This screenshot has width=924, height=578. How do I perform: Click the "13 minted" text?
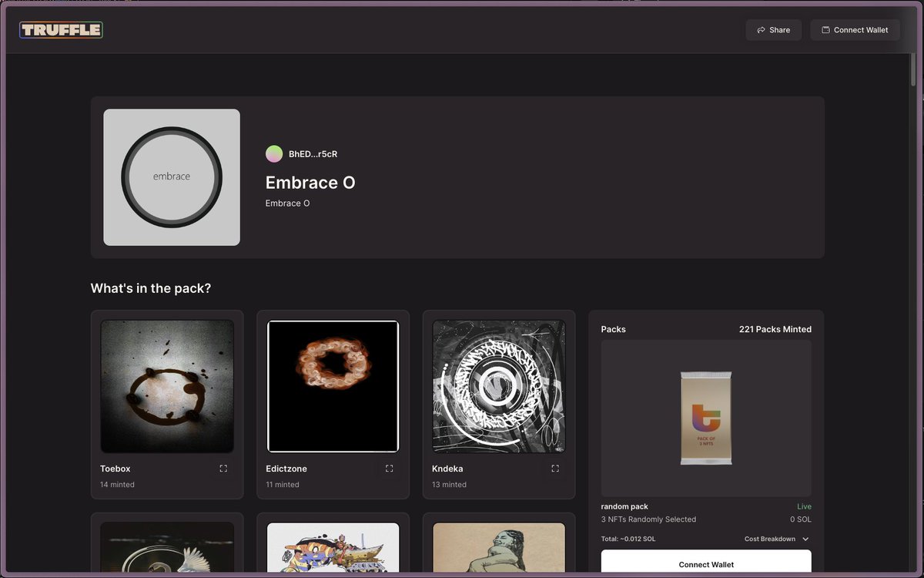coord(449,485)
